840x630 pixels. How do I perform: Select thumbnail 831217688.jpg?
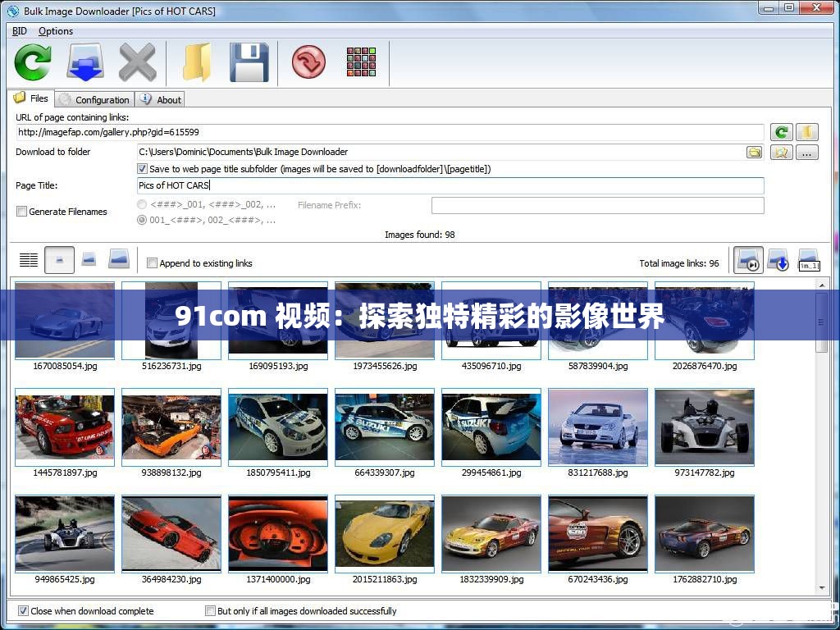click(x=597, y=427)
